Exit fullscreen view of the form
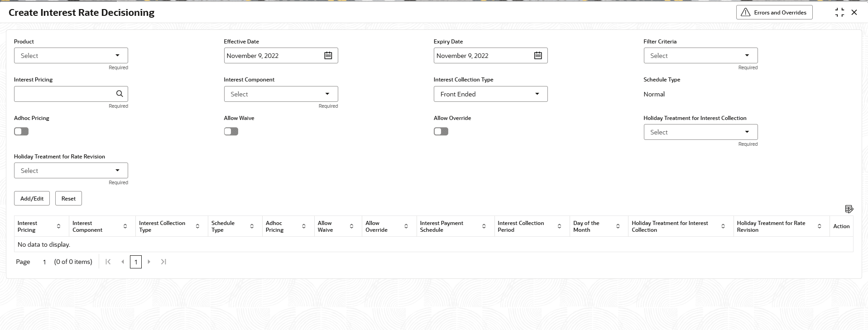This screenshot has height=330, width=868. 839,13
